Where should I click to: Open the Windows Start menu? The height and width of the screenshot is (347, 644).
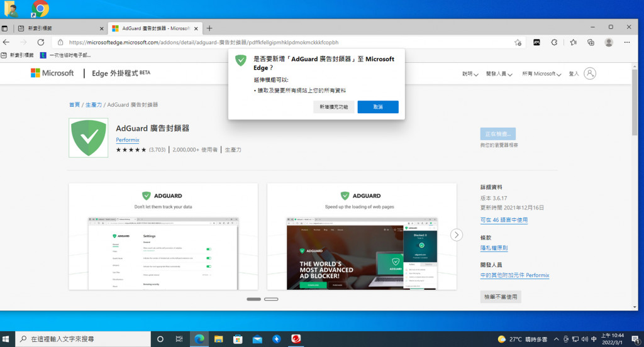point(6,339)
